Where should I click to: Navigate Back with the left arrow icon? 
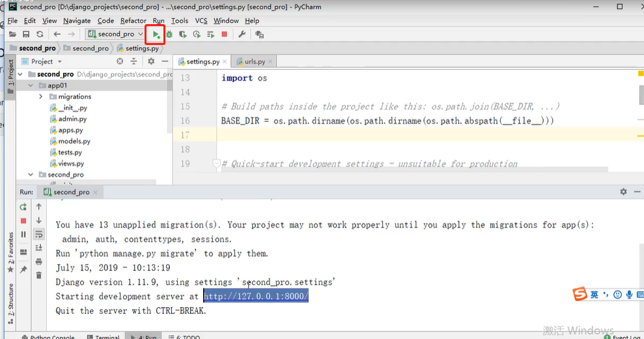coord(57,34)
